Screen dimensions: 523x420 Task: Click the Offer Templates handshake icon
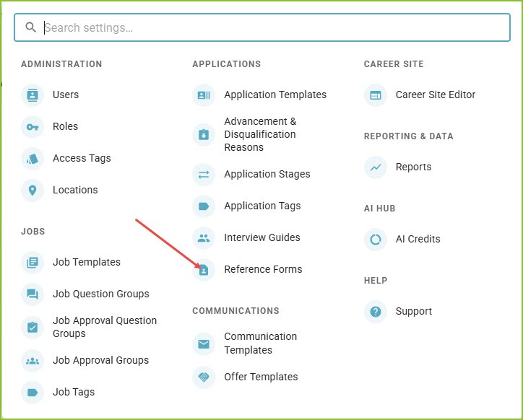tap(204, 377)
